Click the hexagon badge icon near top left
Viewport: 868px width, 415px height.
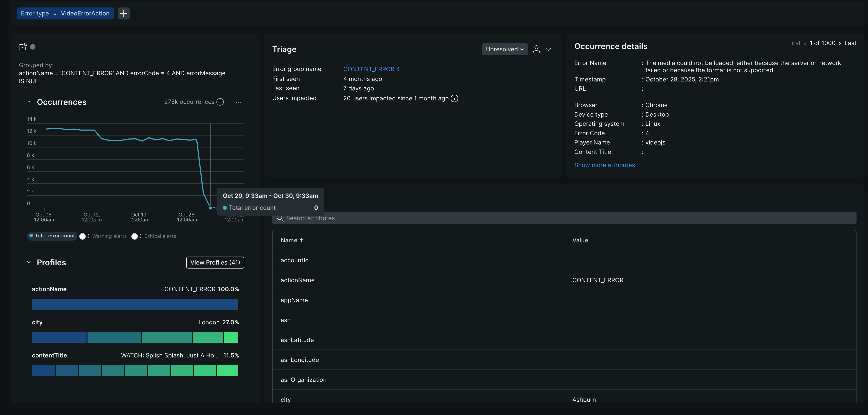33,47
